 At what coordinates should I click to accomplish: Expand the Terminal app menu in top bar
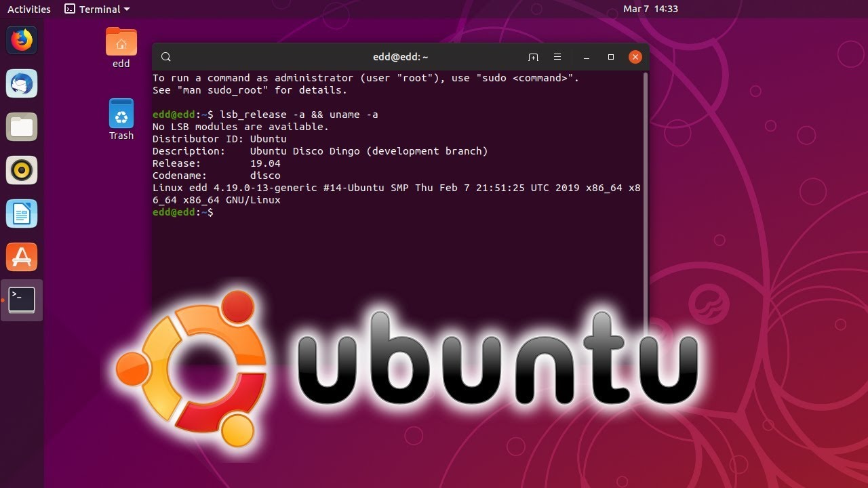point(97,9)
